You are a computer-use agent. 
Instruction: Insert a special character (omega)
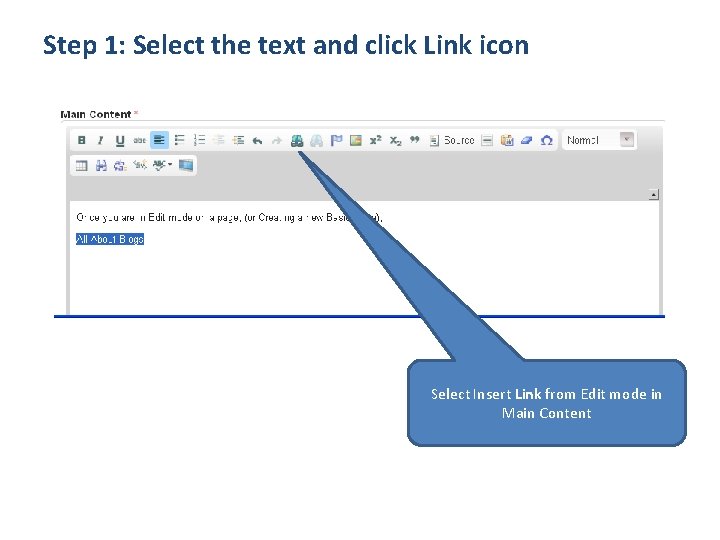tap(546, 141)
